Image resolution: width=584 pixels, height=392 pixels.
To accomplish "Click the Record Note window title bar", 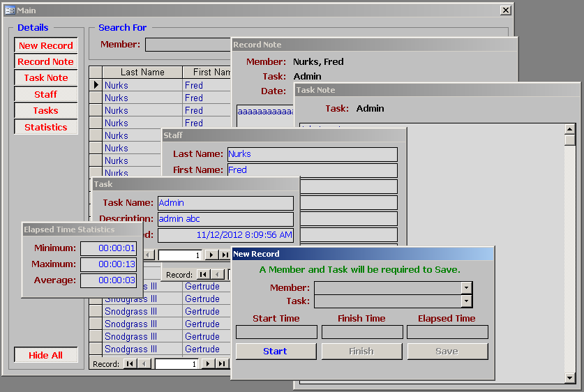I will 374,45.
